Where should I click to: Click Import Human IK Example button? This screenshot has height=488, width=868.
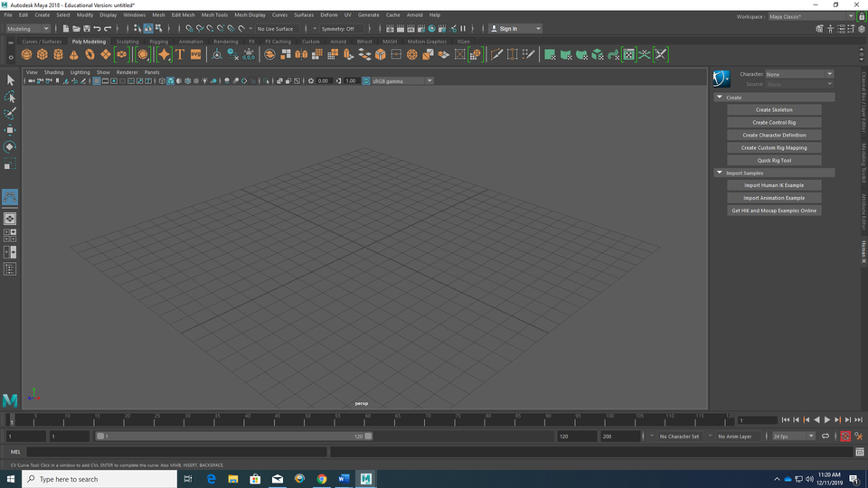(774, 185)
